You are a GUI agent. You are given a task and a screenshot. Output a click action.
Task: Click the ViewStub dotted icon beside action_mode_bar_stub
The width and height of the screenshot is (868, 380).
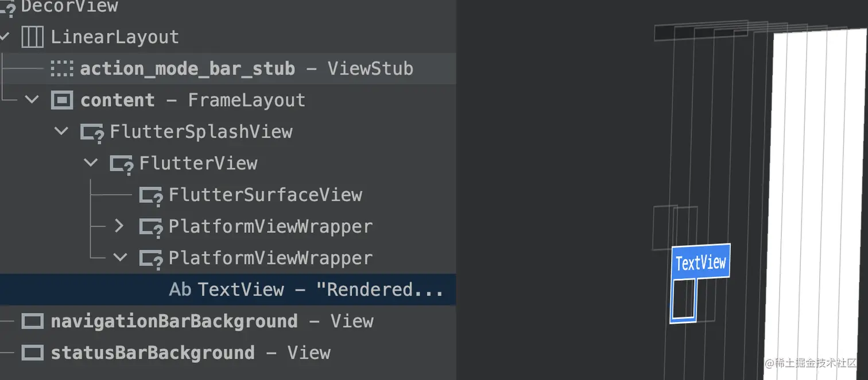(62, 69)
